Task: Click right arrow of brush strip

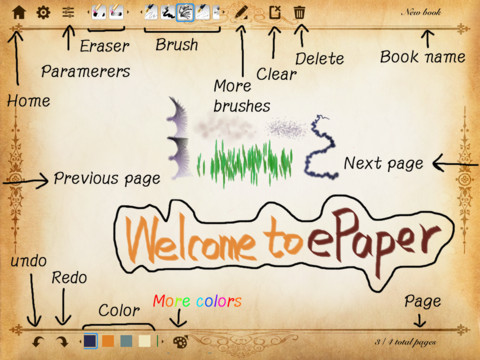Action: click(223, 13)
